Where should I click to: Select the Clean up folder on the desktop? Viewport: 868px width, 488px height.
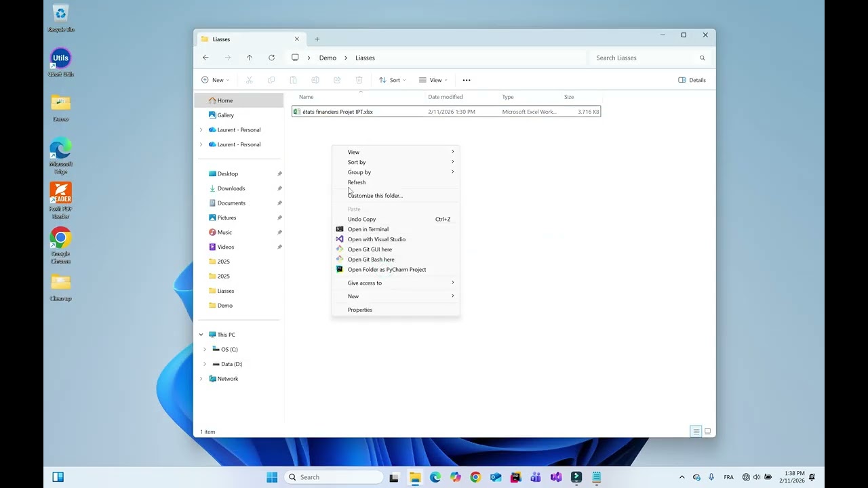pyautogui.click(x=60, y=287)
